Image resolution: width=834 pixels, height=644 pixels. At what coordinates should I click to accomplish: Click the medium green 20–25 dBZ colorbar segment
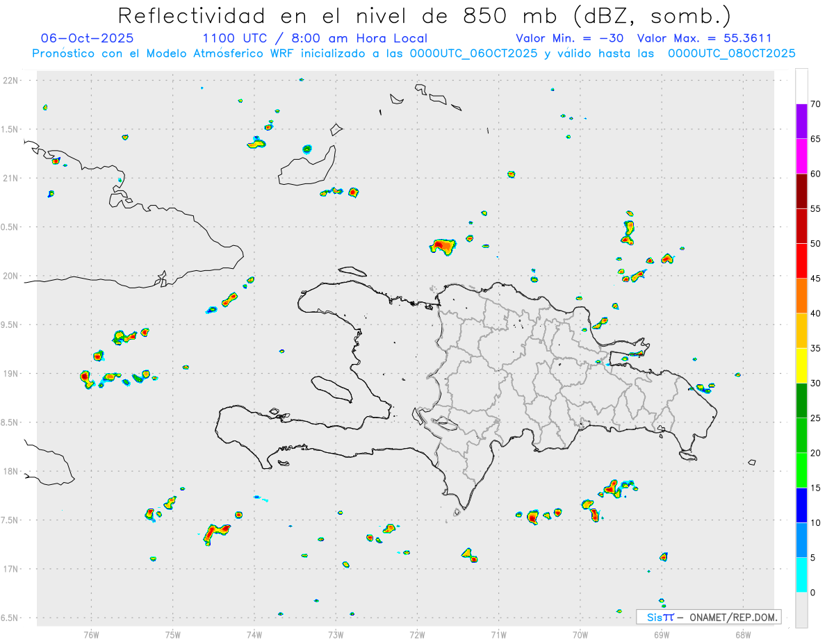[802, 436]
